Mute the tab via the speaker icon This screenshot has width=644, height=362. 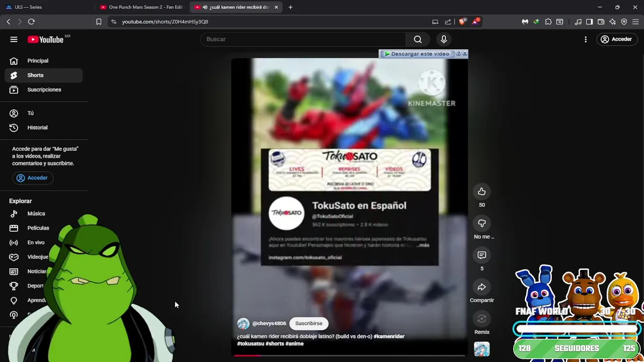pos(205,7)
